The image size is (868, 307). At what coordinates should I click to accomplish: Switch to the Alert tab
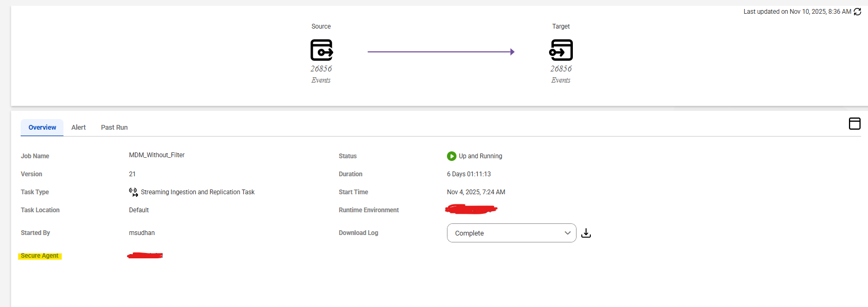pos(78,128)
